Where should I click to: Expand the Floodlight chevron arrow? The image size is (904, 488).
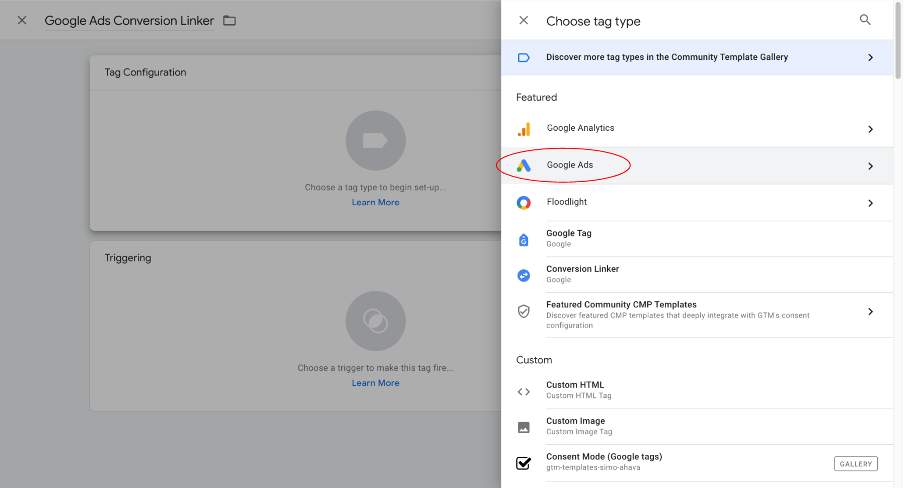870,203
